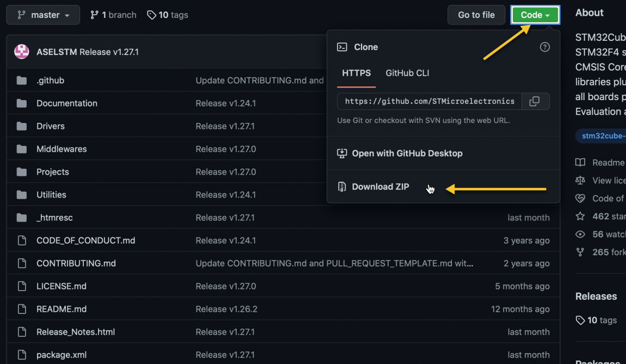This screenshot has height=364, width=626.
Task: Switch to the GitHub CLI tab
Action: (407, 73)
